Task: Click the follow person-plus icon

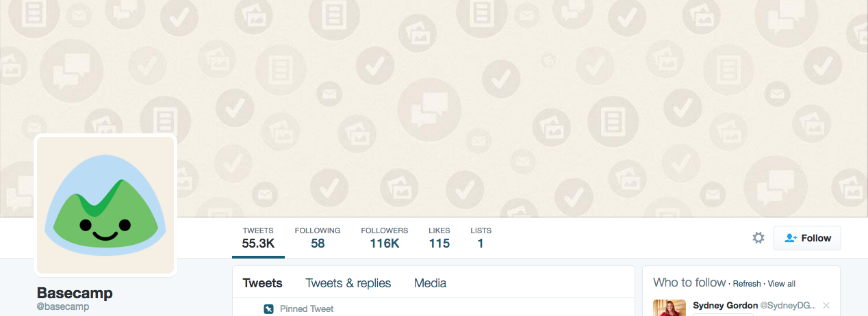Action: coord(791,238)
